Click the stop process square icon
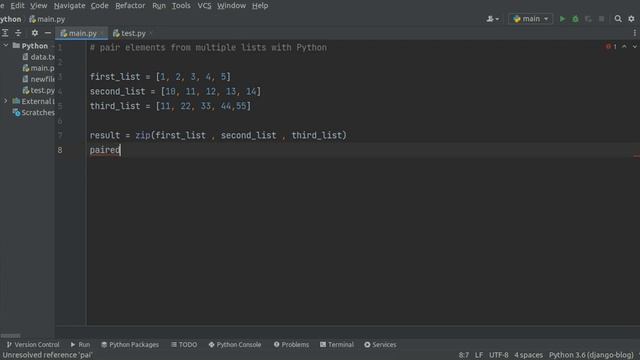The width and height of the screenshot is (640, 360). (x=601, y=19)
